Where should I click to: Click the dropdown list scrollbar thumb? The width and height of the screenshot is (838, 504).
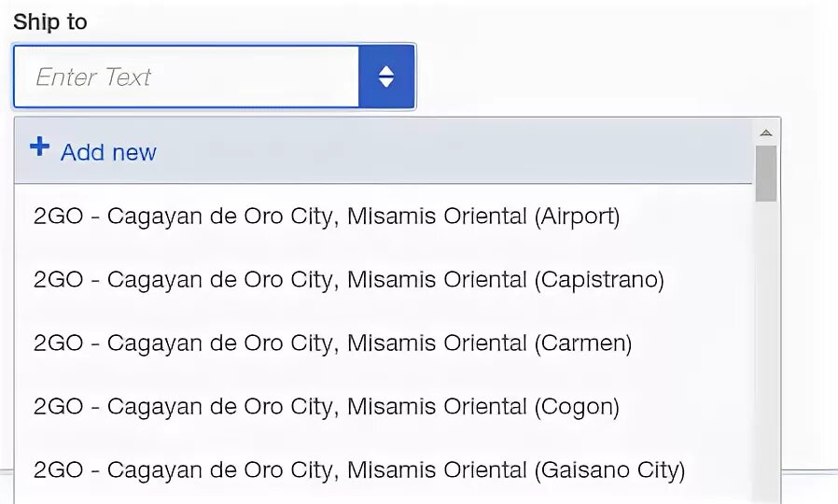pos(766,174)
